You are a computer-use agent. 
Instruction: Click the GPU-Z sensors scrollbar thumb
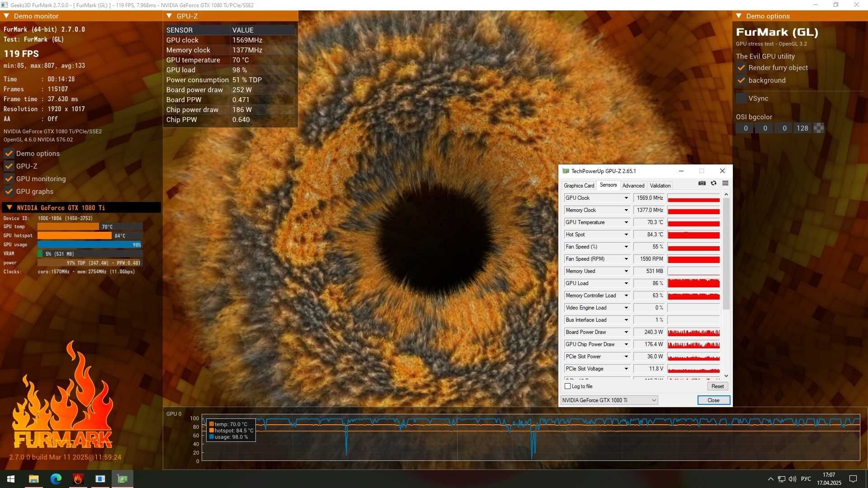coord(726,253)
